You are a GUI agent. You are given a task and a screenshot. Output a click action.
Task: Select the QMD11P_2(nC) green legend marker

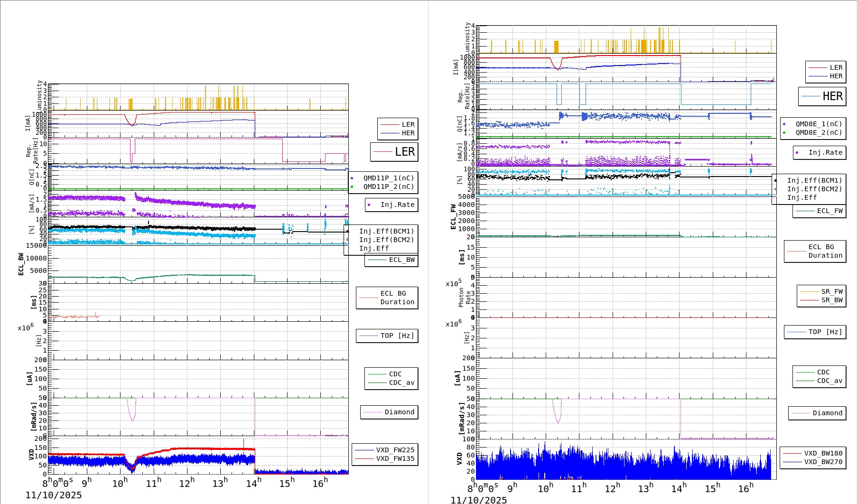pos(352,187)
